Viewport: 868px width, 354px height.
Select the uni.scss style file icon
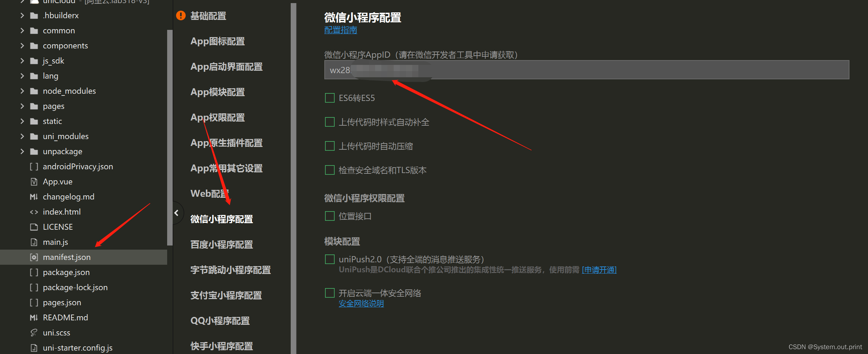click(x=33, y=332)
